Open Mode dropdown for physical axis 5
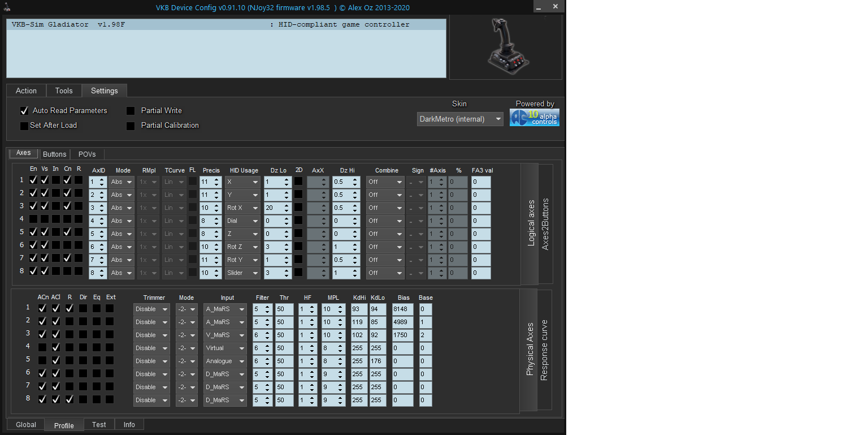868x435 pixels. 186,361
